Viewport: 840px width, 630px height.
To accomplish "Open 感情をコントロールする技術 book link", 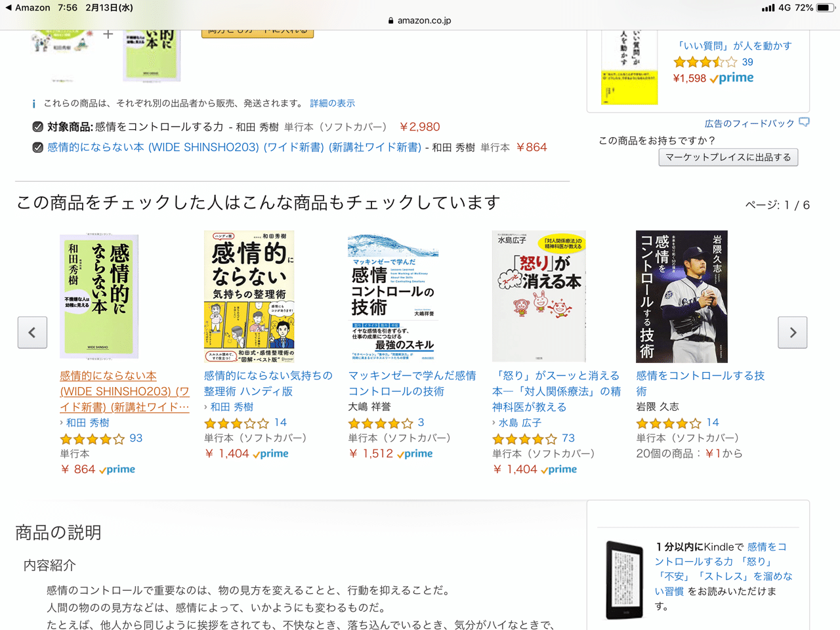I will pos(700,383).
